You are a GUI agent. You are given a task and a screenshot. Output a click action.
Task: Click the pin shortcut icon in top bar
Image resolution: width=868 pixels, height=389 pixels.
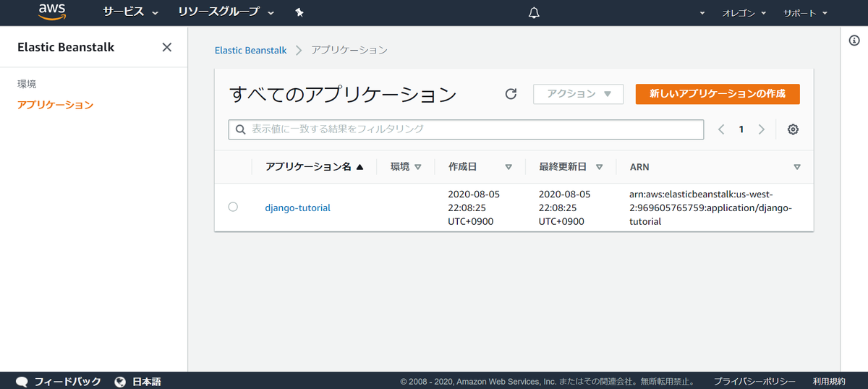(x=299, y=12)
